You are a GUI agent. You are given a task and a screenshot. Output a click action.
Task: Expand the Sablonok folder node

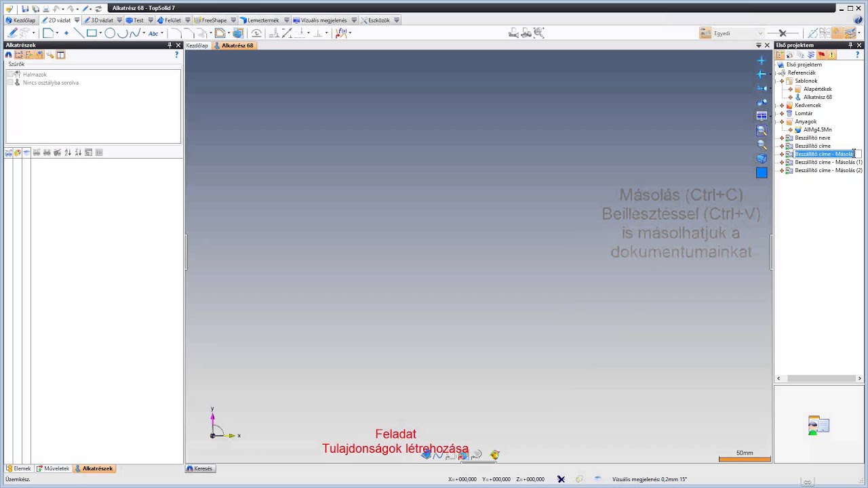click(782, 81)
